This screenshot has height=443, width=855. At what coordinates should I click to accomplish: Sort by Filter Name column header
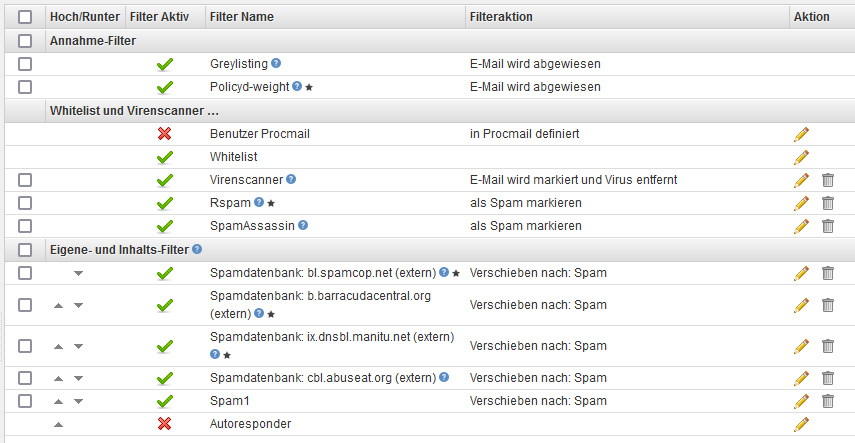(242, 17)
